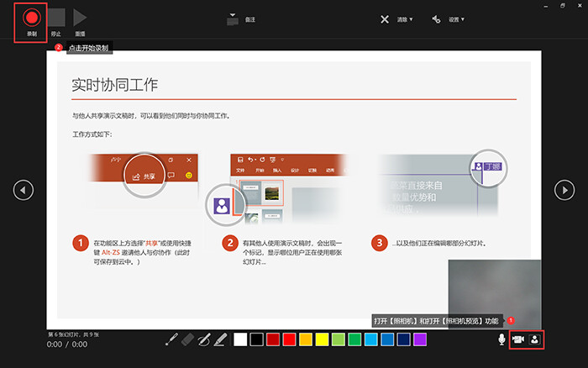Image resolution: width=588 pixels, height=368 pixels.
Task: Click the Replay triangle icon
Action: coord(80,18)
